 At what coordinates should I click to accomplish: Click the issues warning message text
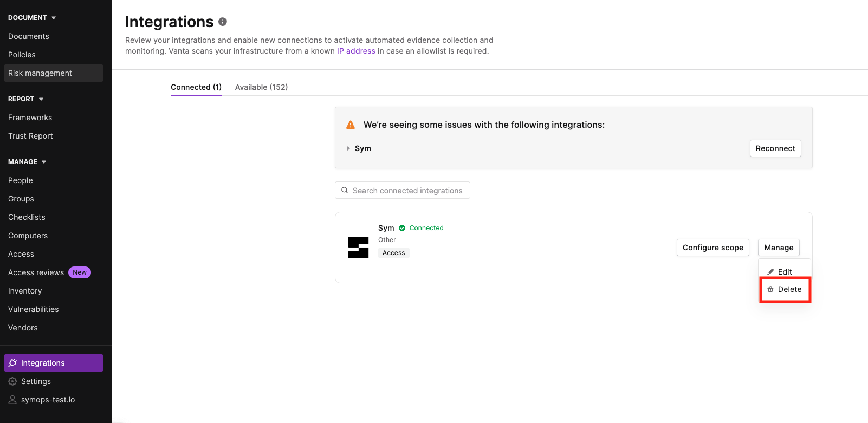484,125
